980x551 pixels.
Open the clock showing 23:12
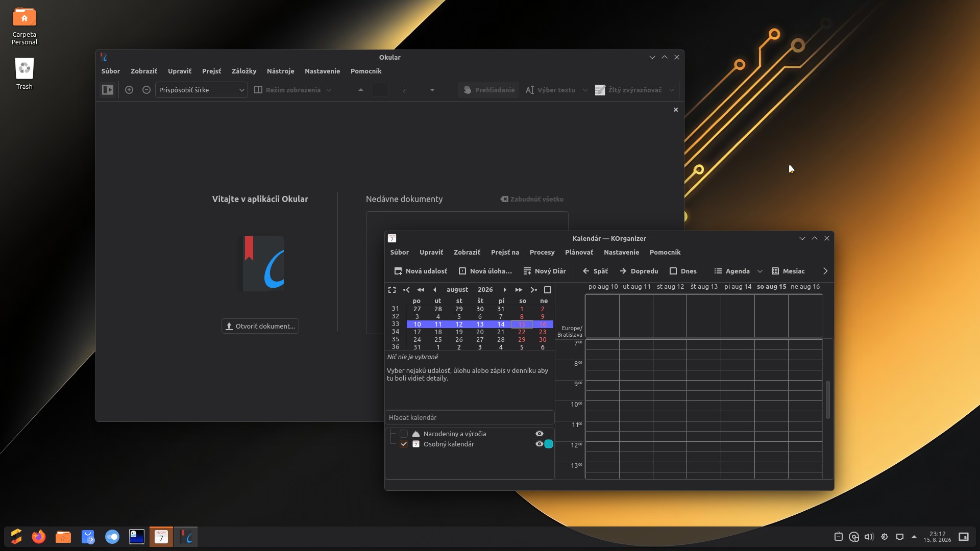tap(937, 537)
